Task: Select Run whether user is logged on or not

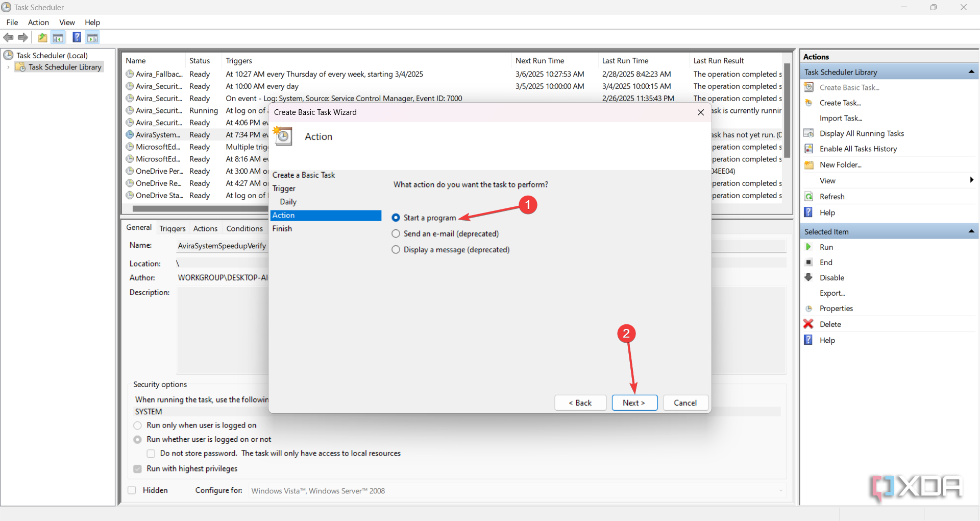Action: pyautogui.click(x=138, y=439)
